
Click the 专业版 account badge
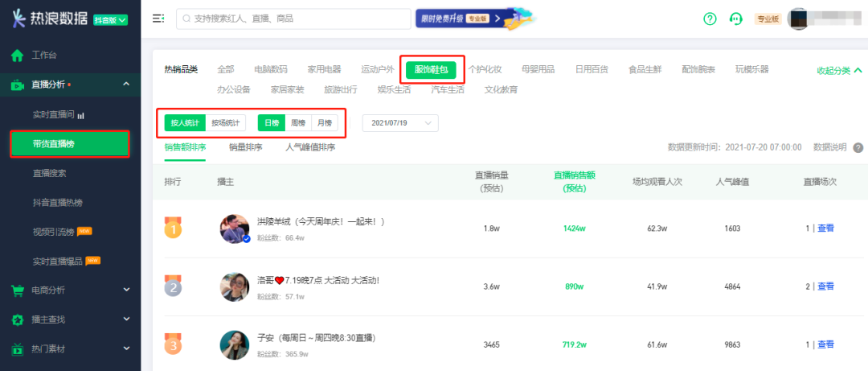coord(768,19)
